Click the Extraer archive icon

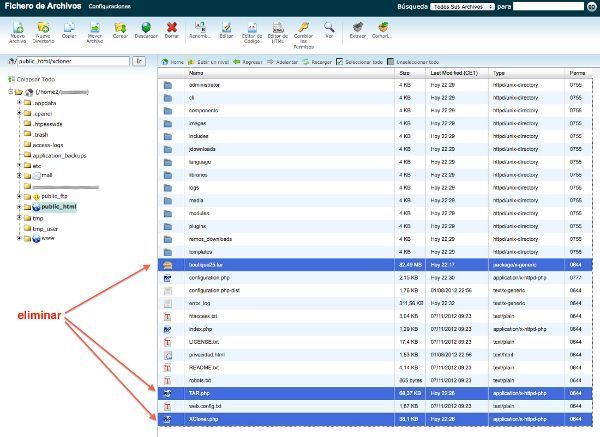click(x=358, y=28)
